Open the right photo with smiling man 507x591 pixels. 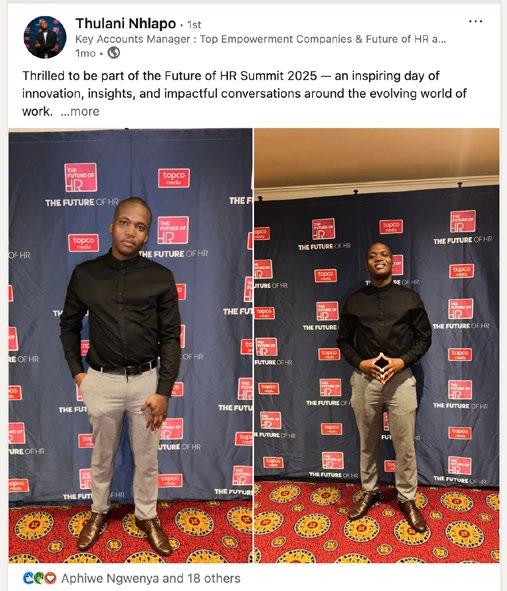pyautogui.click(x=377, y=345)
